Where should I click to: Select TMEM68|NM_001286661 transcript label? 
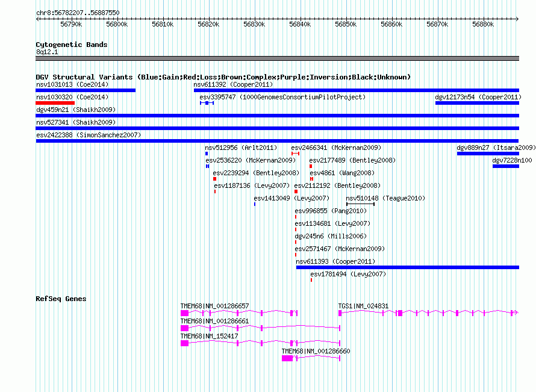click(214, 321)
